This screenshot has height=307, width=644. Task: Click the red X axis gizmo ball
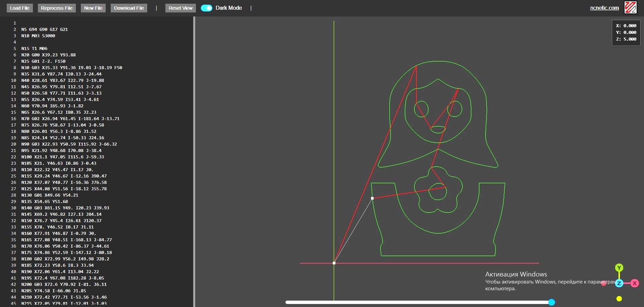coord(634,283)
